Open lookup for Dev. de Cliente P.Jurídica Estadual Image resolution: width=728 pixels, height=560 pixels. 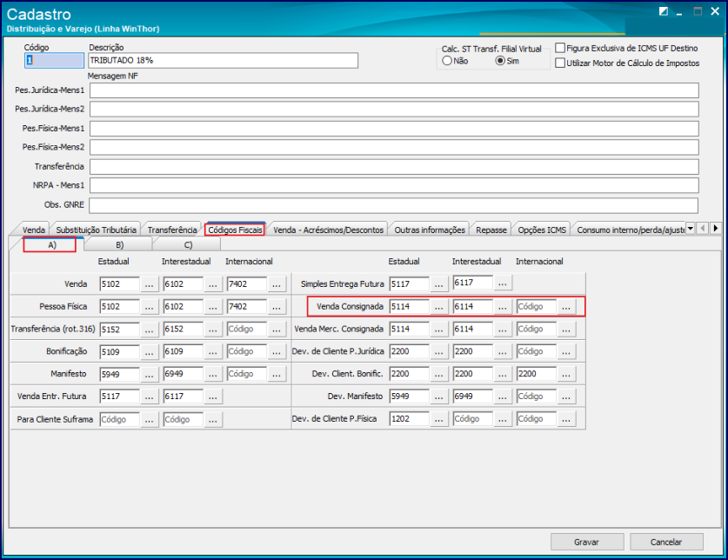pyautogui.click(x=438, y=351)
